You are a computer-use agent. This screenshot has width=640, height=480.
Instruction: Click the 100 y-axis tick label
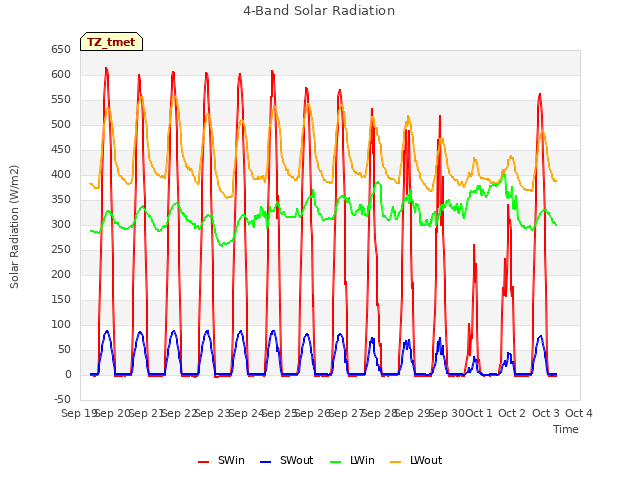[x=61, y=324]
